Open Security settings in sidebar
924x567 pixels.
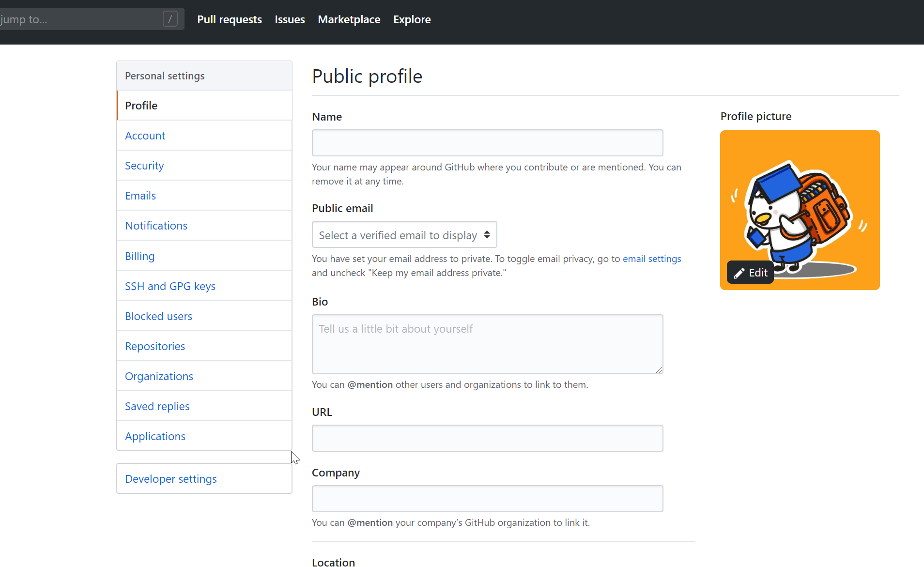coord(204,166)
